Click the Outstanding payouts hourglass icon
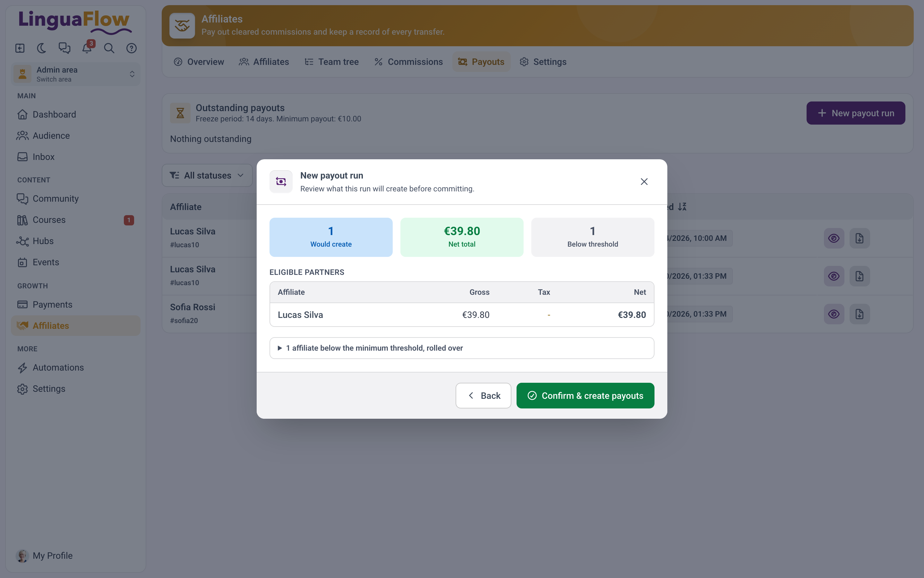 coord(180,113)
